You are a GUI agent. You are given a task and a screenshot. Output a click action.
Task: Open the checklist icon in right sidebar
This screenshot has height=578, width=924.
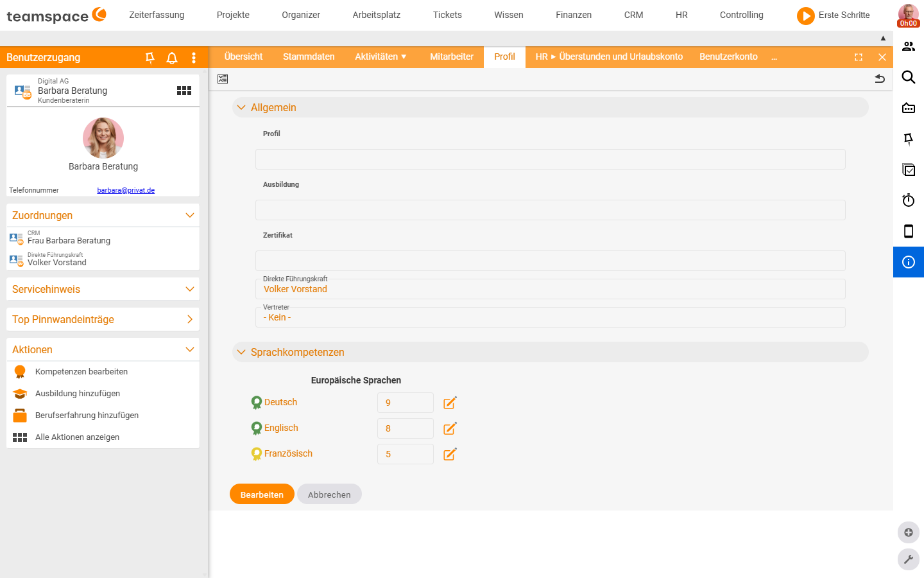click(909, 170)
